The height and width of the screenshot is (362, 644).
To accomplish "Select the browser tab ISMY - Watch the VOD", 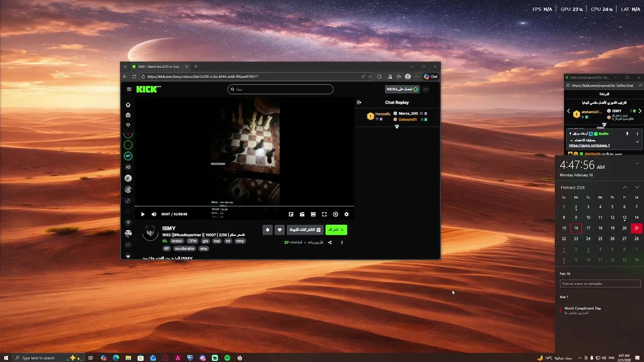I will pyautogui.click(x=159, y=66).
